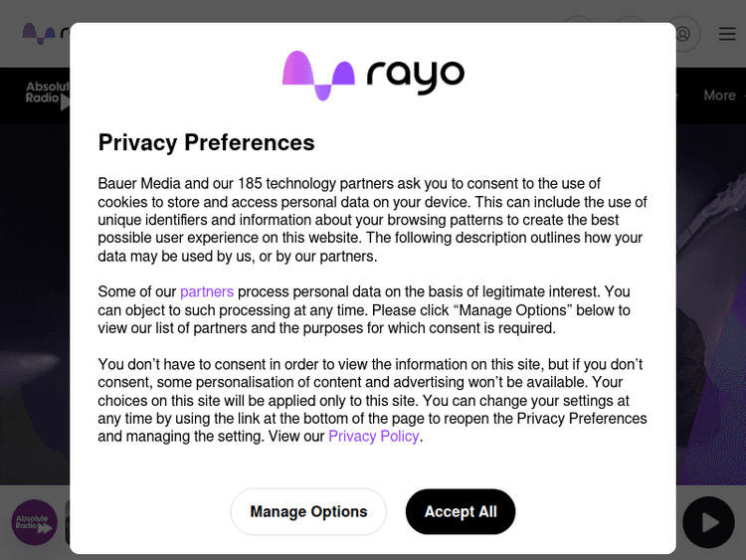Viewport: 746px width, 560px height.
Task: Click the partially hidden thumbnail beside the Absolute Radio badge
Action: tap(67, 522)
